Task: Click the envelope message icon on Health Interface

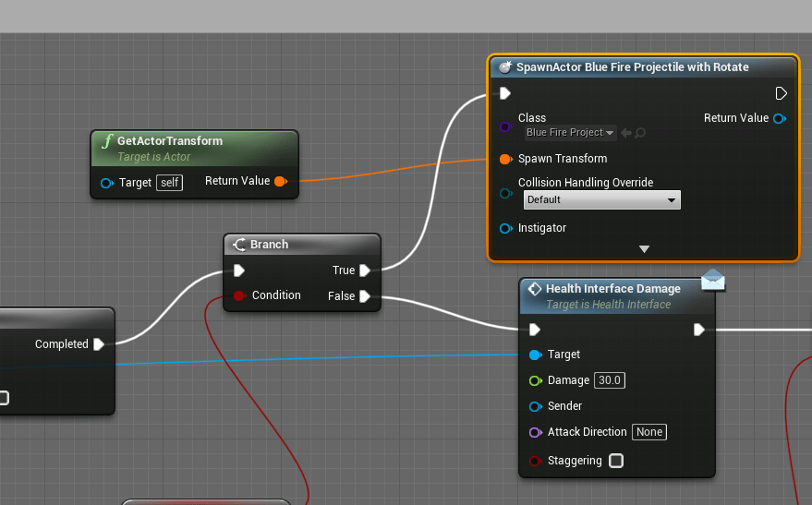Action: (713, 280)
